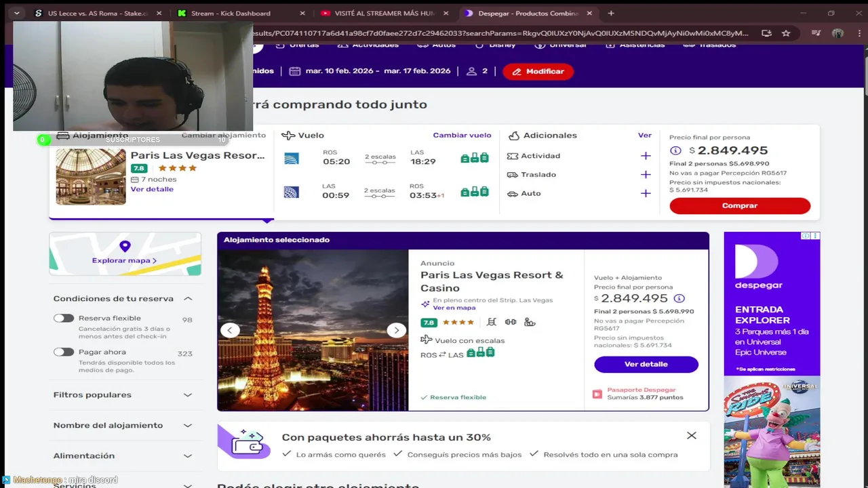This screenshot has width=868, height=488.
Task: Click the Paris Las Vegas small thumbnail
Action: [x=91, y=177]
